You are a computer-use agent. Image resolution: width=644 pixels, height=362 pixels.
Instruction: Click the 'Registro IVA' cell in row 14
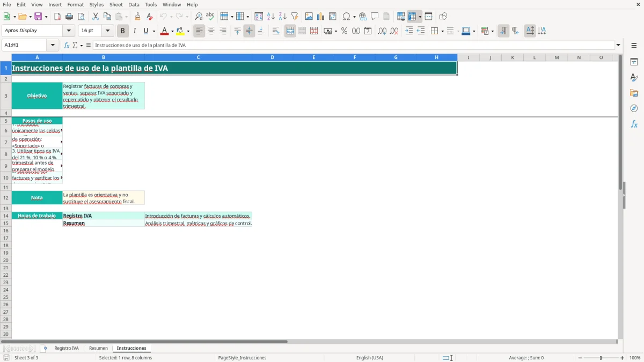[x=104, y=216]
